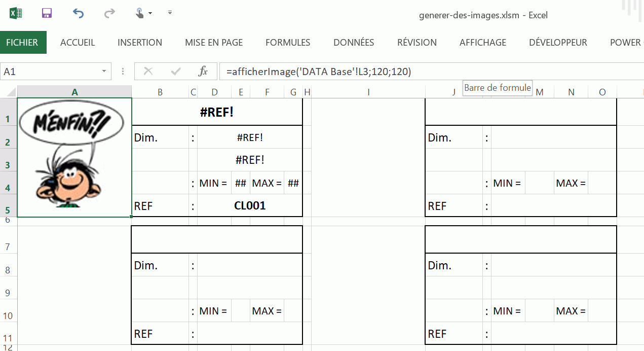This screenshot has width=644, height=351.
Task: Expand the Name Box dropdown arrow
Action: coord(104,72)
